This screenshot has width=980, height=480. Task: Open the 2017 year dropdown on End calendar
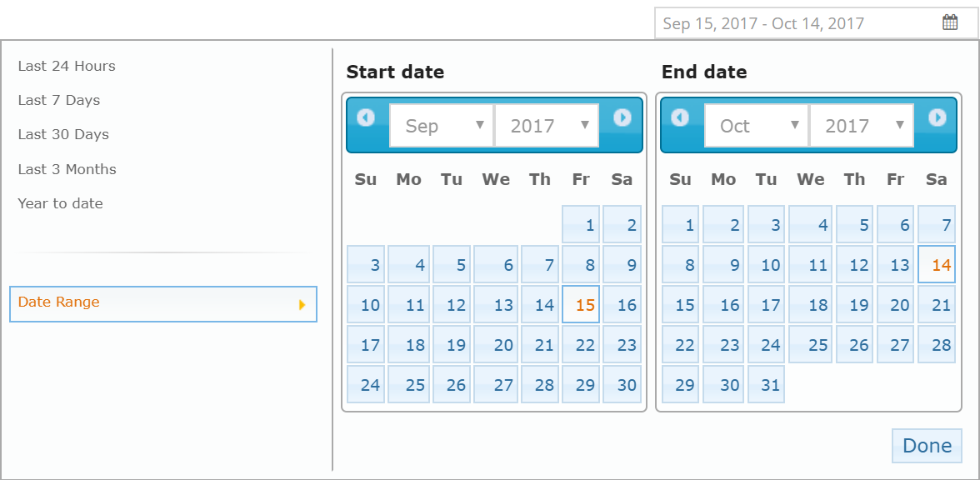pos(862,125)
